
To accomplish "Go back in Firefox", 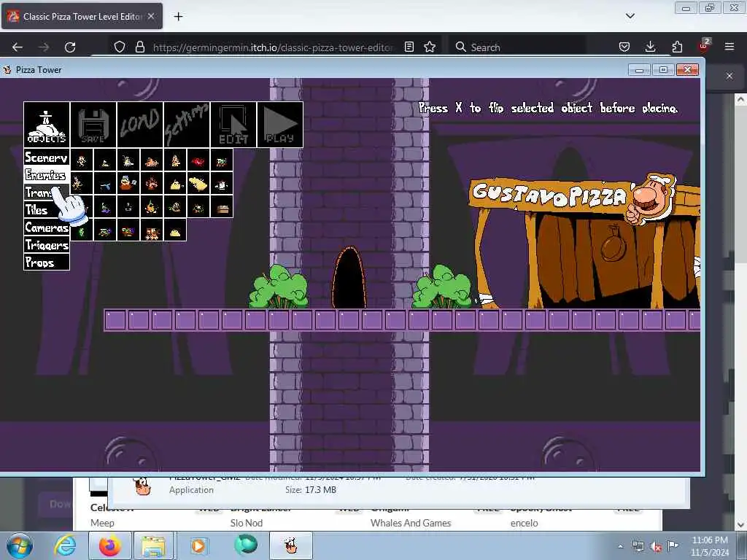I will coord(18,47).
